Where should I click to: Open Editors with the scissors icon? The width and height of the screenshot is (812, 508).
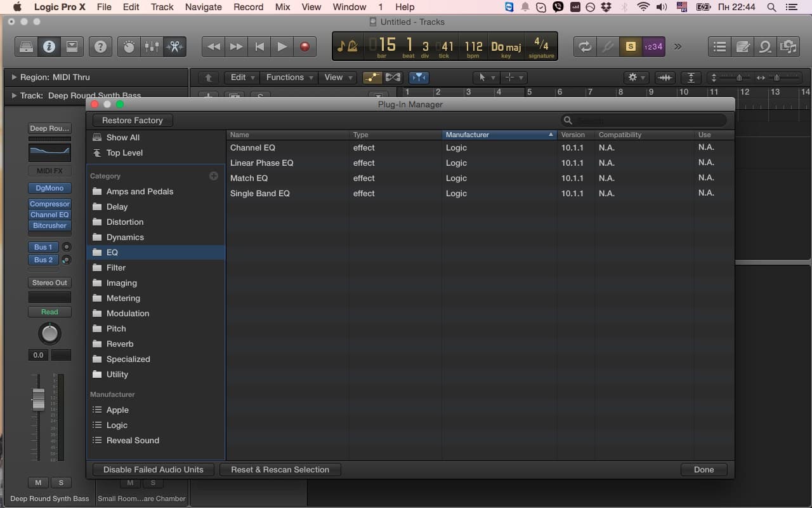click(x=174, y=46)
